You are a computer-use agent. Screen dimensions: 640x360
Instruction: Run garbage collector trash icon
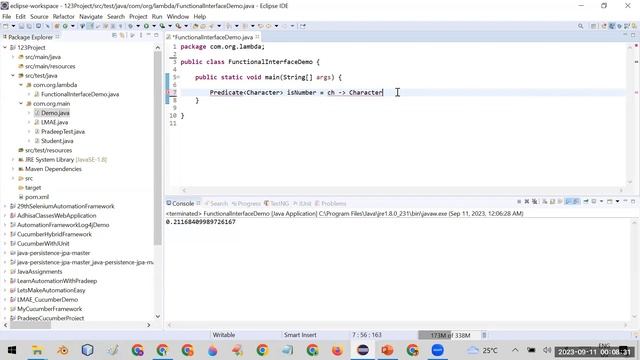(x=484, y=335)
